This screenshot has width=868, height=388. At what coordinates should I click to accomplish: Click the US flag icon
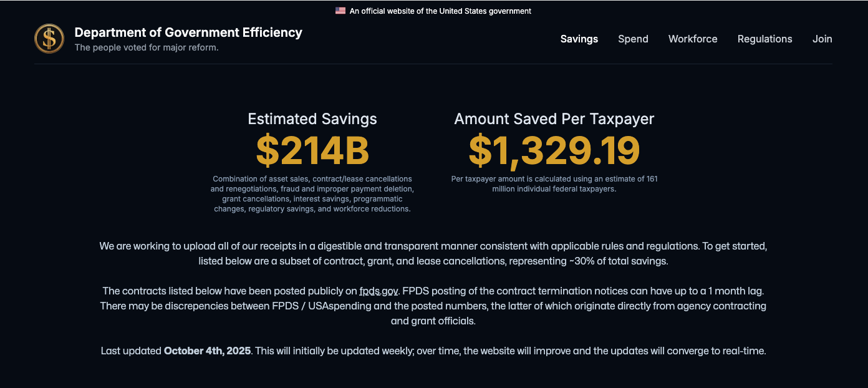pos(340,11)
